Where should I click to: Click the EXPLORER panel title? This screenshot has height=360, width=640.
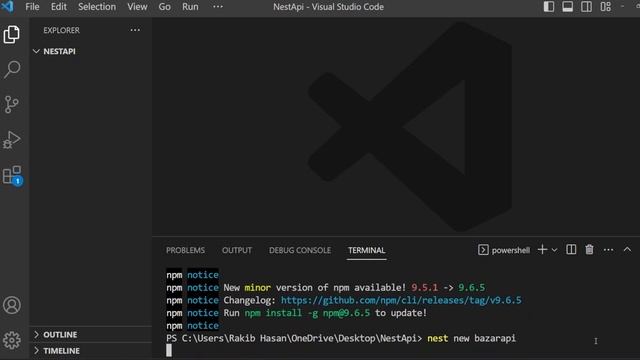coord(62,30)
